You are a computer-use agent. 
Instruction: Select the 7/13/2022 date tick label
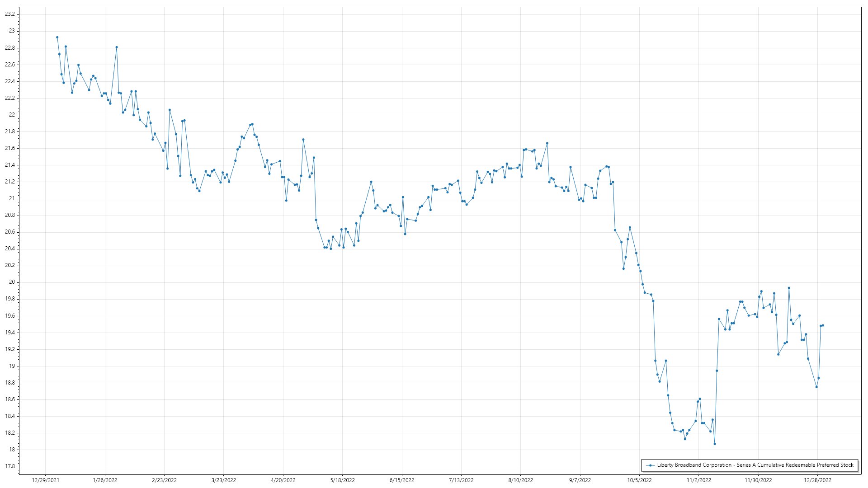coord(461,480)
